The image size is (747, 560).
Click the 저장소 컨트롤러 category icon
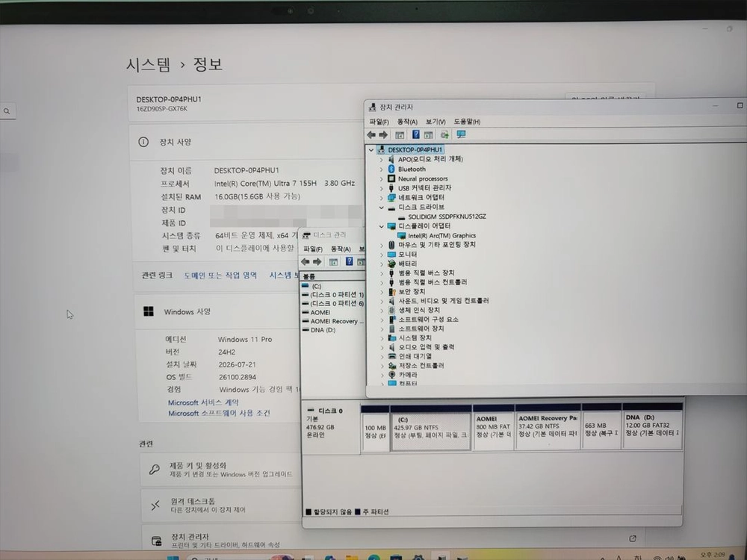coord(391,366)
